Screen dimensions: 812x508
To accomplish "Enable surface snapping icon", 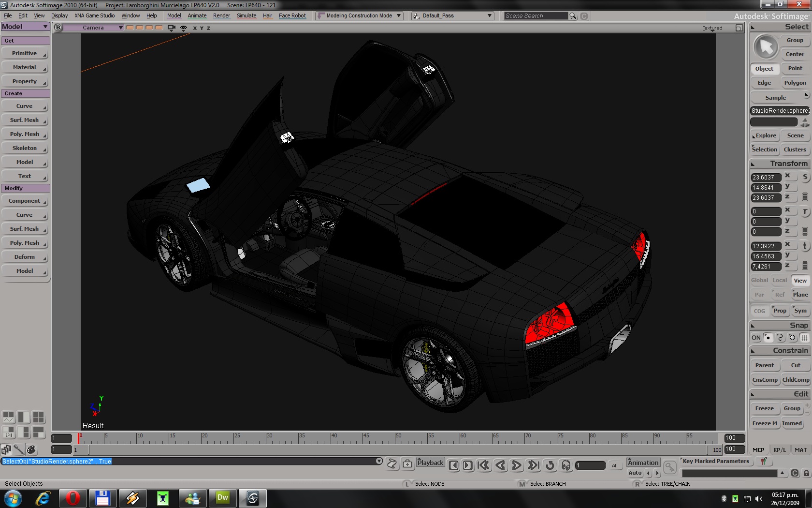I will 792,338.
